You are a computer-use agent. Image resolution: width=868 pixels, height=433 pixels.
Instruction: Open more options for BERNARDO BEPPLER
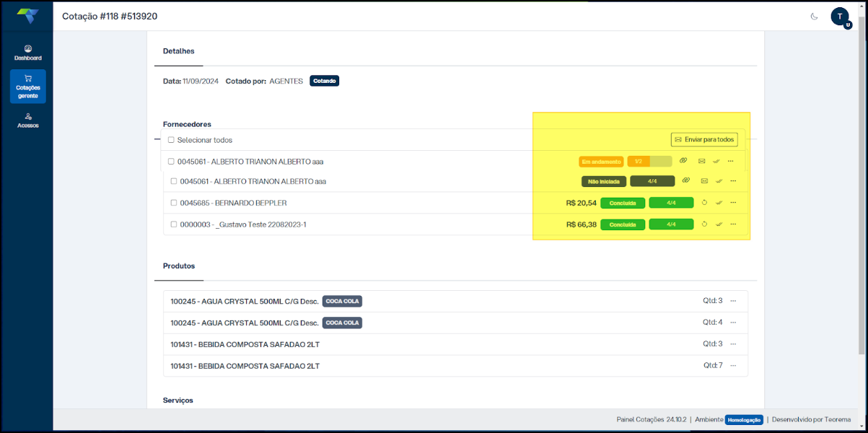click(734, 203)
